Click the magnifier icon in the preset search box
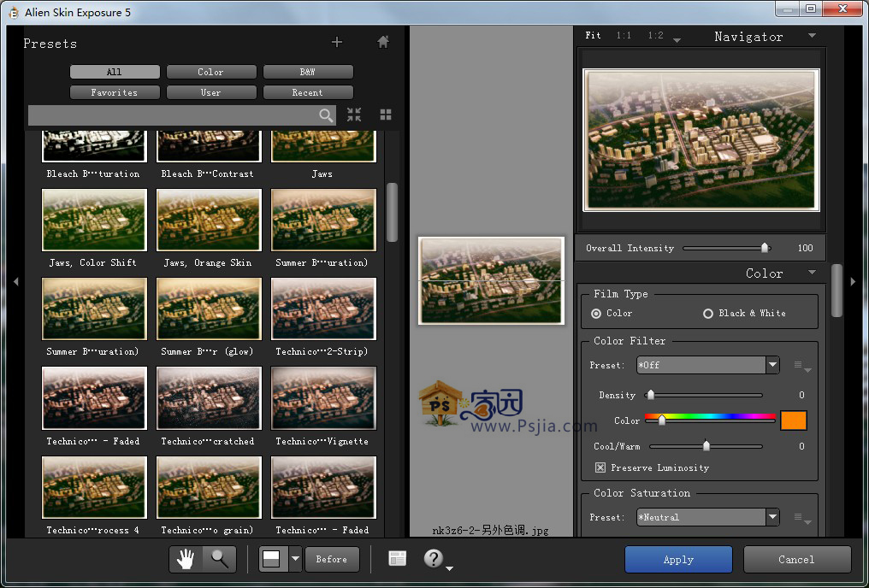 click(326, 115)
